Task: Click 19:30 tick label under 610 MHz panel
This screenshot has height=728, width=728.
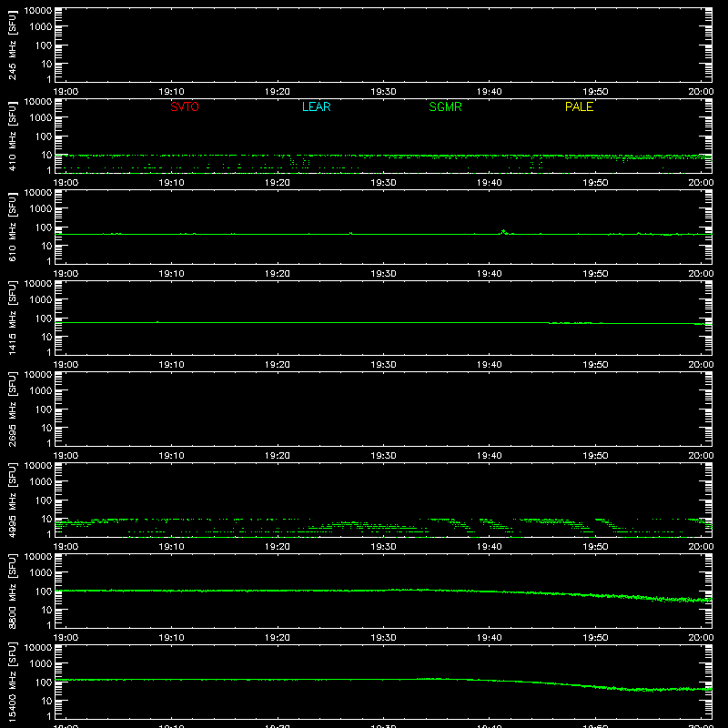Action: point(383,274)
